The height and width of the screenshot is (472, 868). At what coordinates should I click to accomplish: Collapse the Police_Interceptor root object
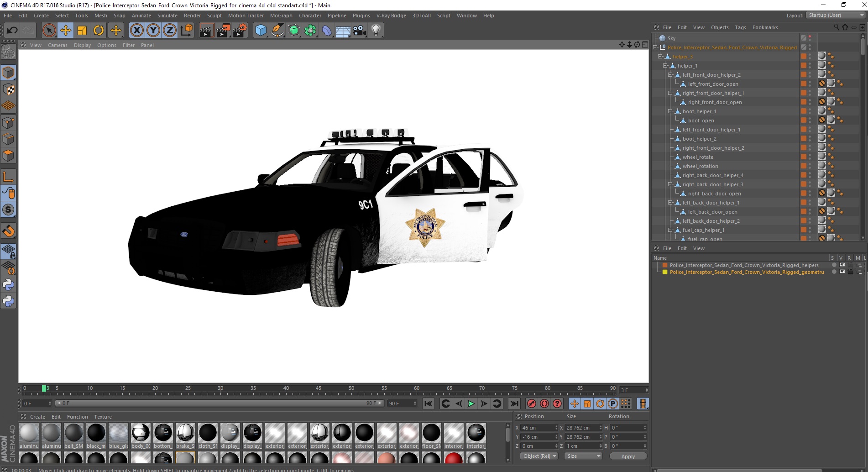(655, 47)
